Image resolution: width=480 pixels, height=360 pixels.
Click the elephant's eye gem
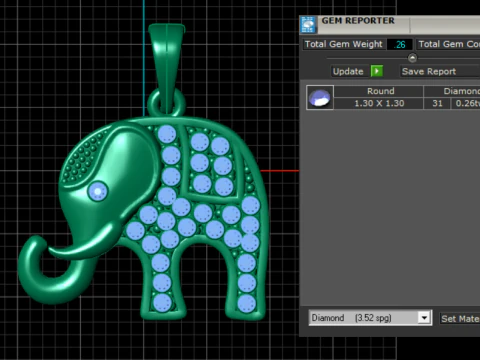coord(98,191)
